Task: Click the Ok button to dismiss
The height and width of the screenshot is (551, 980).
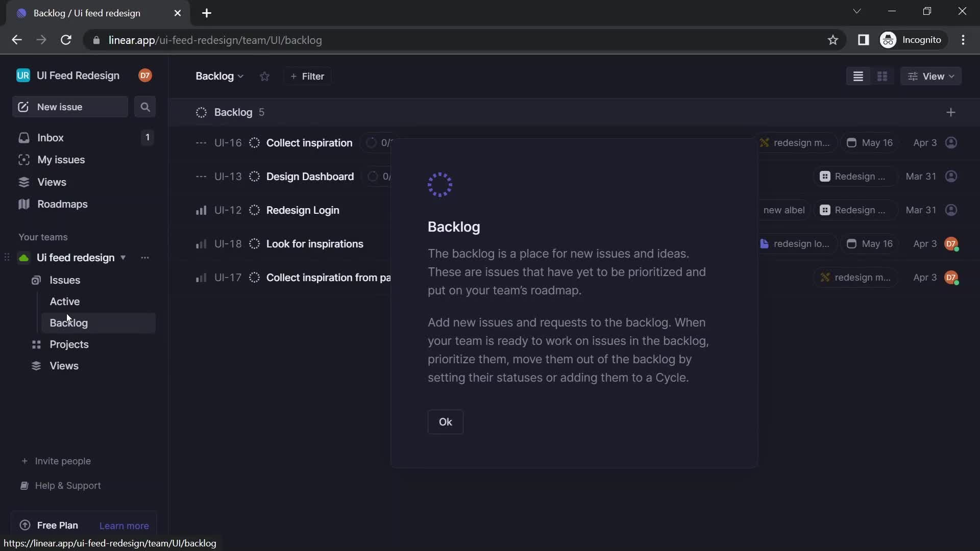Action: pos(446,422)
